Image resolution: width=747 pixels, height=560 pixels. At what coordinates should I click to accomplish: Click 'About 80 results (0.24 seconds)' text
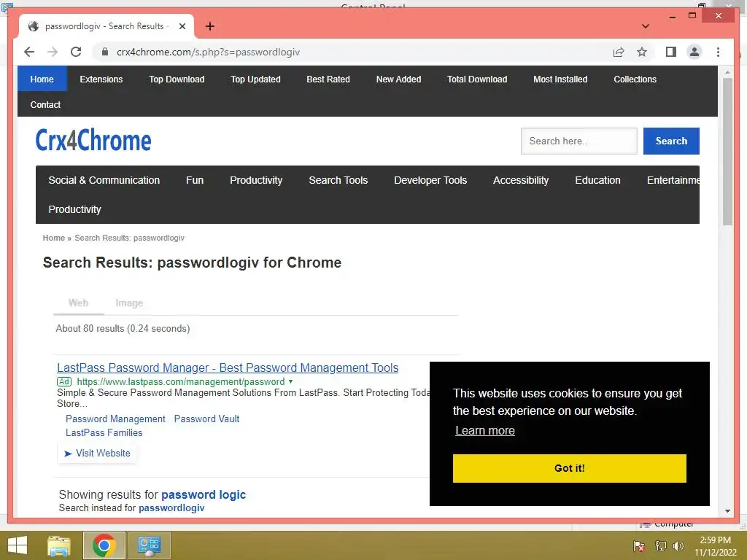pos(123,329)
